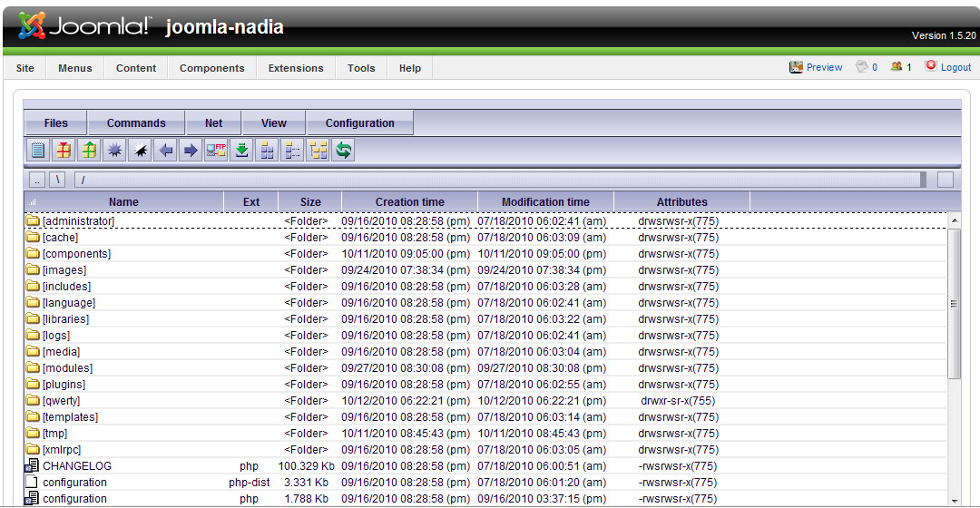
Task: Open the Commands menu in file manager
Action: [136, 123]
